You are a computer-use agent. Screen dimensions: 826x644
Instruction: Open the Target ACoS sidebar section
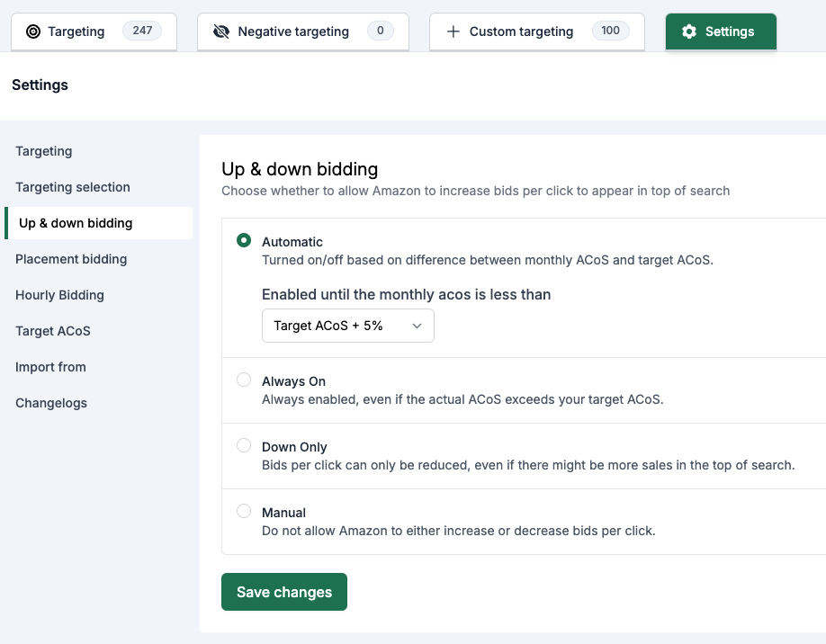click(x=53, y=331)
